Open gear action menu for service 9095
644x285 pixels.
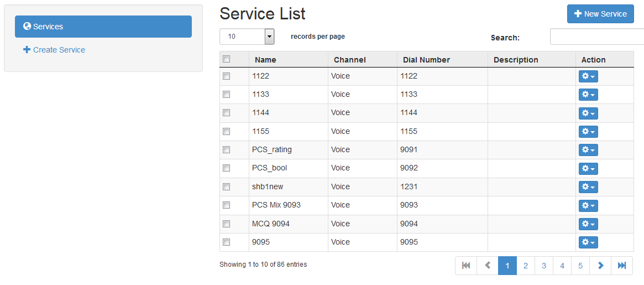coord(588,242)
